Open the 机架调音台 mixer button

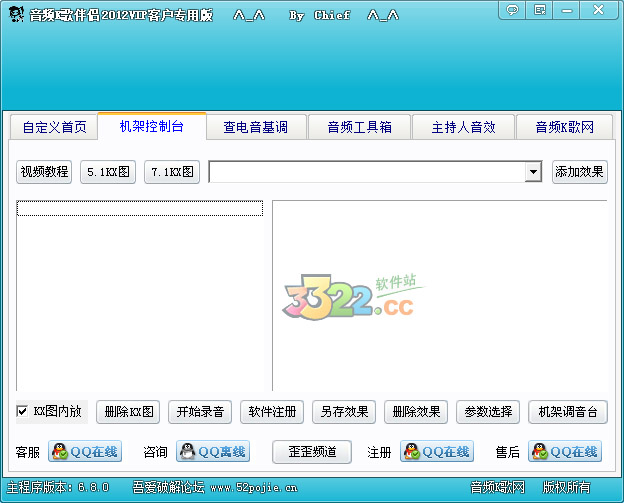(568, 412)
